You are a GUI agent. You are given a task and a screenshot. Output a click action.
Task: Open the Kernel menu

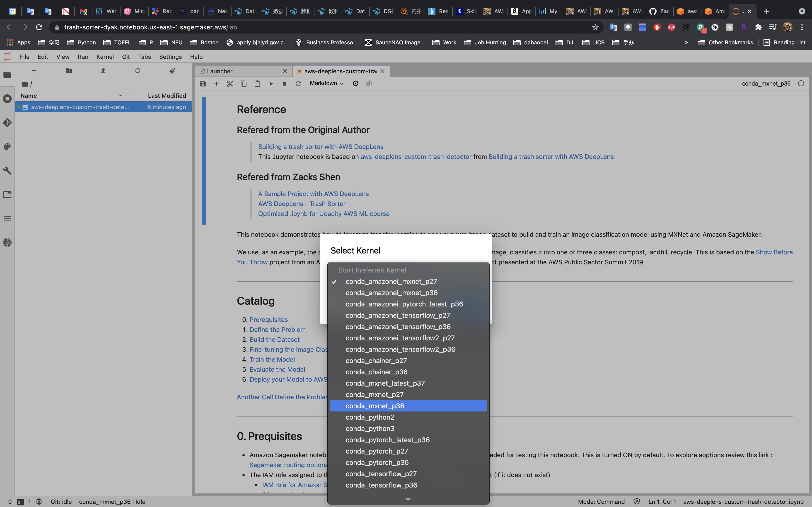[105, 57]
